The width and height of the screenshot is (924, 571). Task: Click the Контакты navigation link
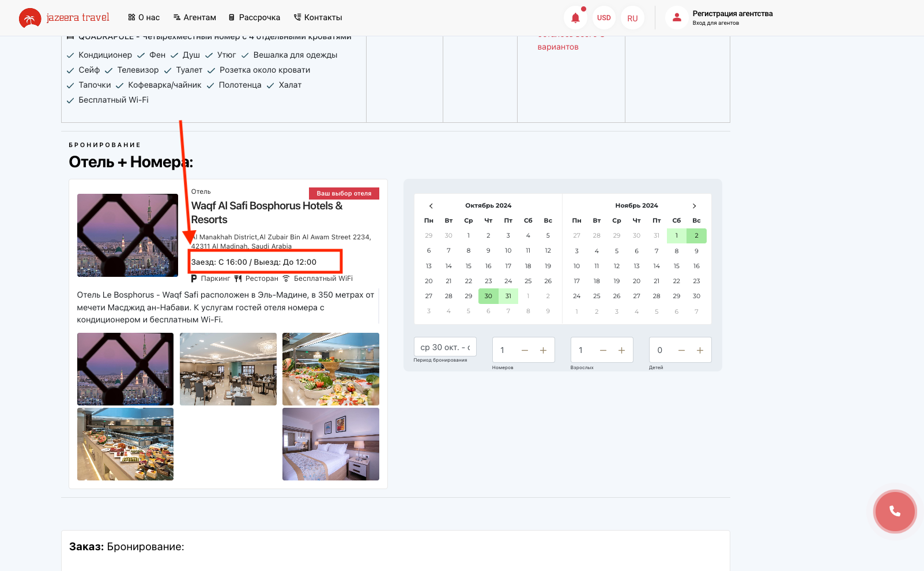pos(318,17)
